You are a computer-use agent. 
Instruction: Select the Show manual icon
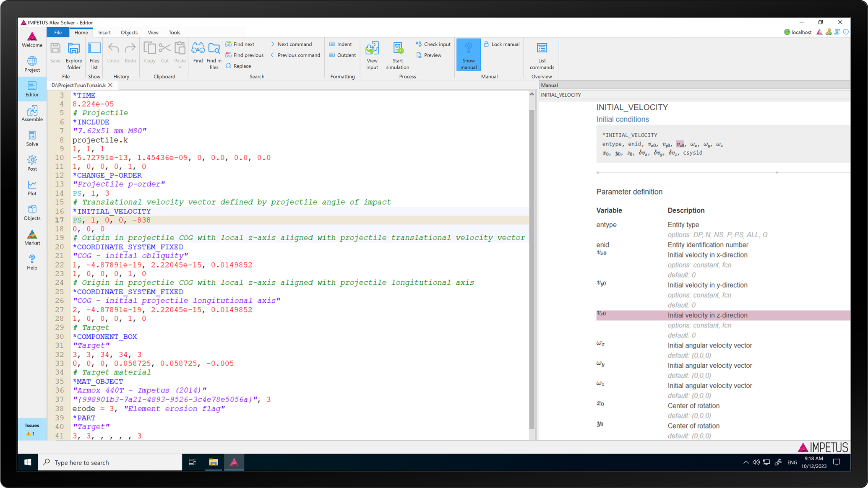pyautogui.click(x=469, y=55)
